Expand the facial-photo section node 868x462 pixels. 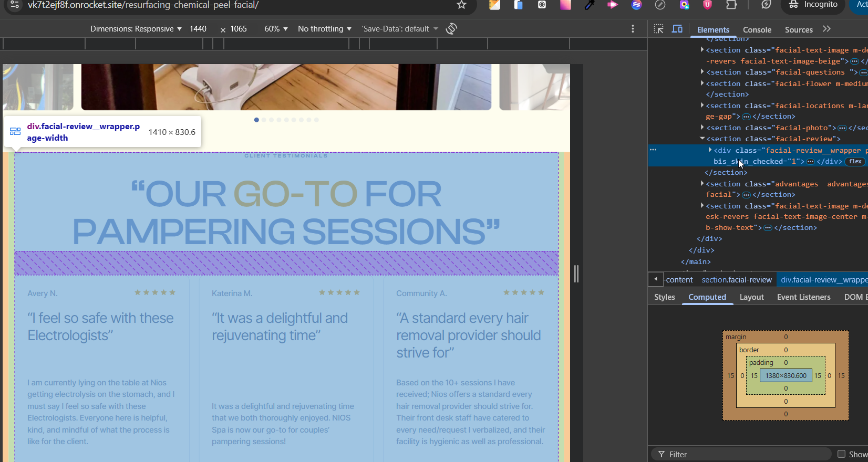702,128
